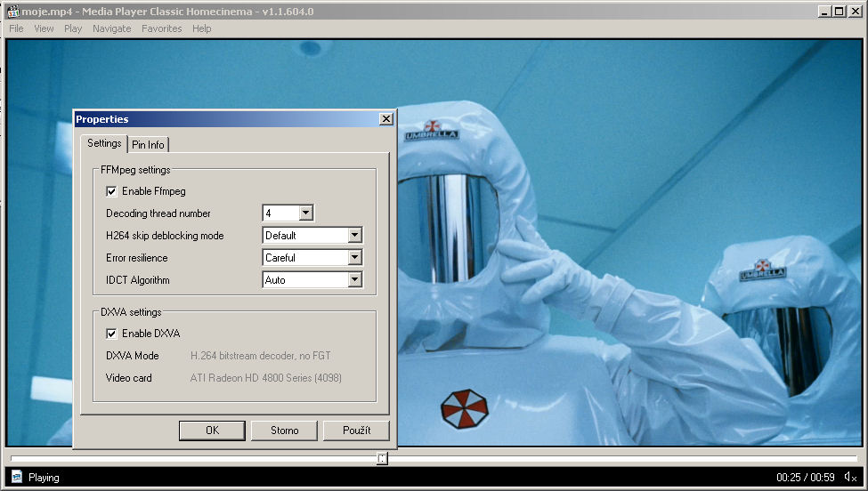
Task: Click the Video card label
Action: pos(128,378)
